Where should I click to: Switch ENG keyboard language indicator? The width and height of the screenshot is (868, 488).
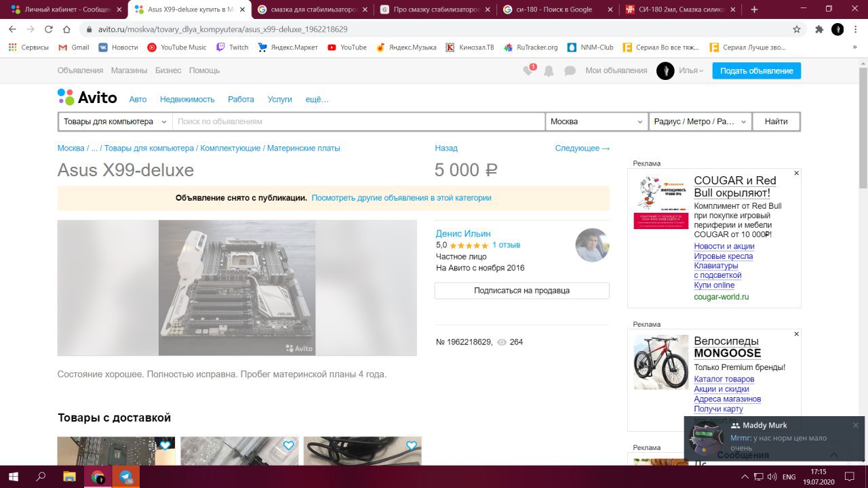(789, 476)
